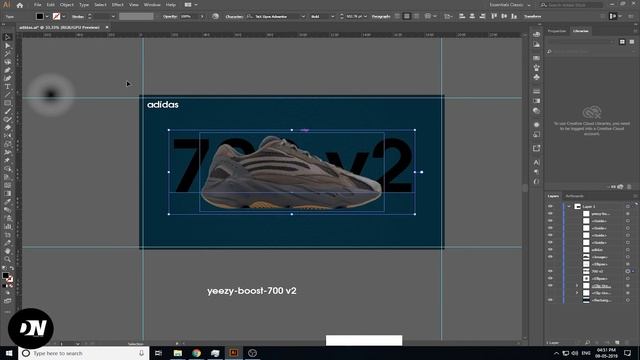Set paragraph alignment to left
The height and width of the screenshot is (360, 640).
click(398, 16)
